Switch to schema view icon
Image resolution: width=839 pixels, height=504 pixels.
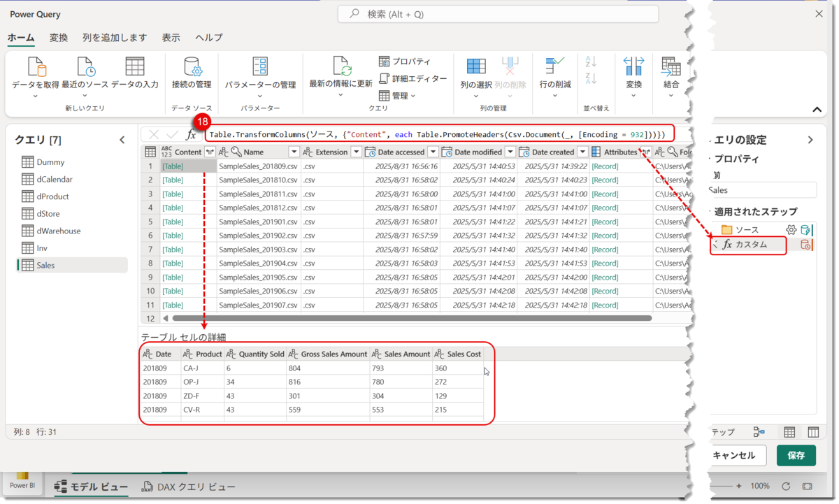(813, 433)
